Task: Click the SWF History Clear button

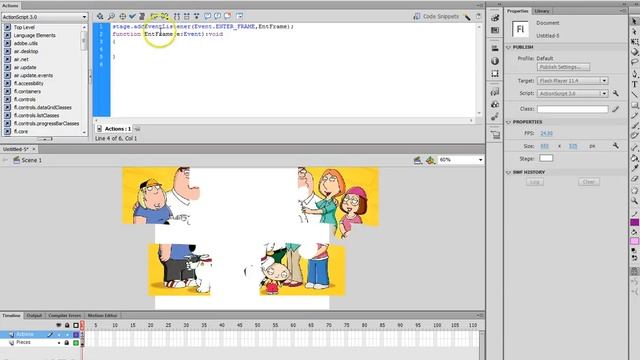Action: click(589, 182)
